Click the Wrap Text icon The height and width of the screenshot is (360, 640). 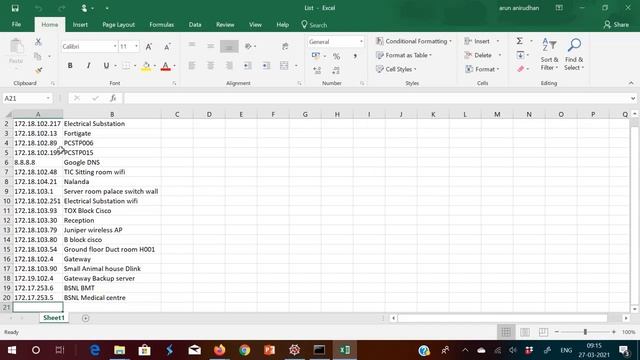(285, 46)
